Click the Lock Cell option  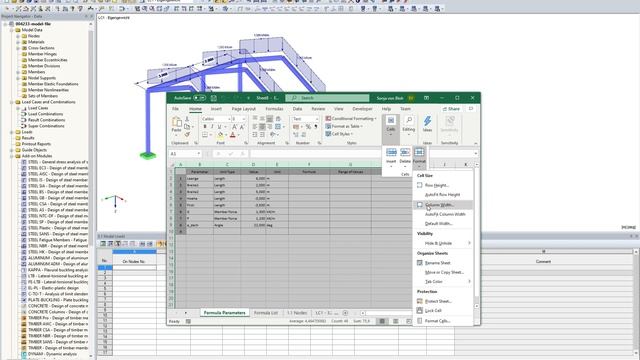click(443, 311)
